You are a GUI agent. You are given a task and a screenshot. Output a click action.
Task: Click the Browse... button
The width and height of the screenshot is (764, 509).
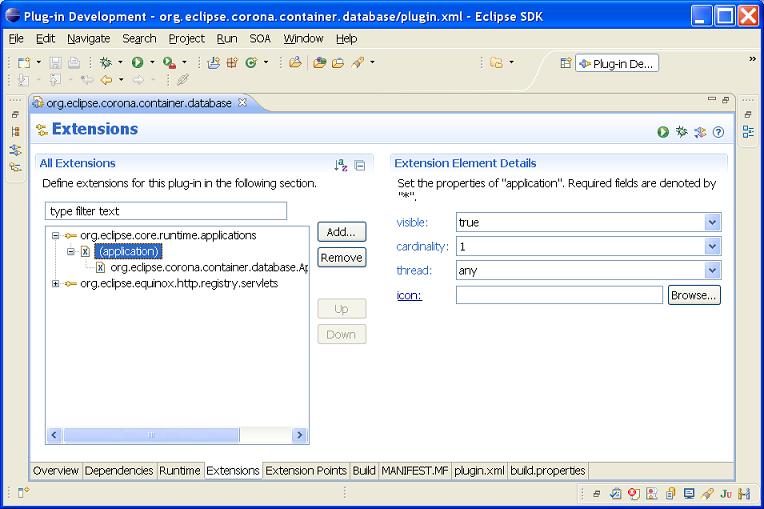coord(694,295)
